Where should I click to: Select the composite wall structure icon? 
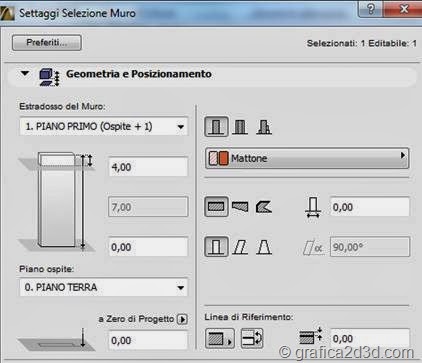(x=240, y=127)
